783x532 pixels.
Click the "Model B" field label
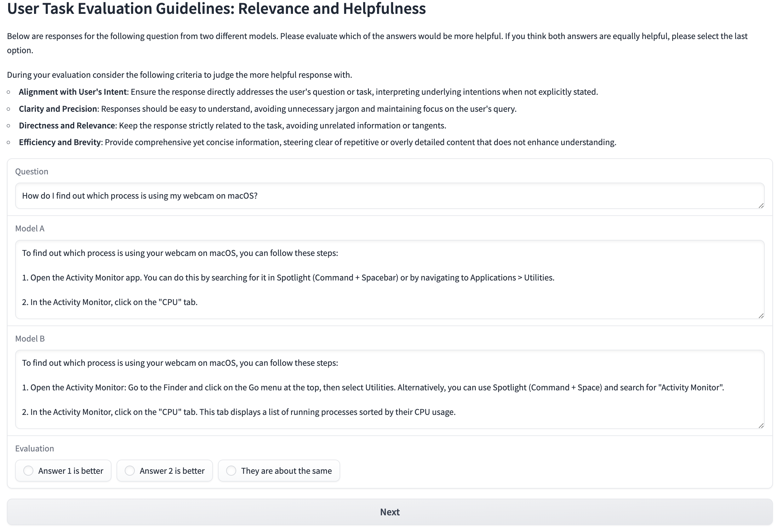click(30, 338)
